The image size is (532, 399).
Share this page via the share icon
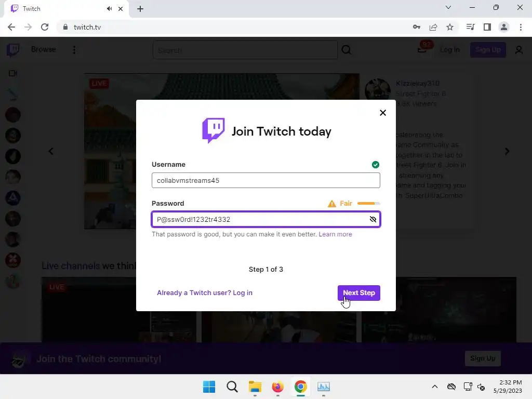433,27
